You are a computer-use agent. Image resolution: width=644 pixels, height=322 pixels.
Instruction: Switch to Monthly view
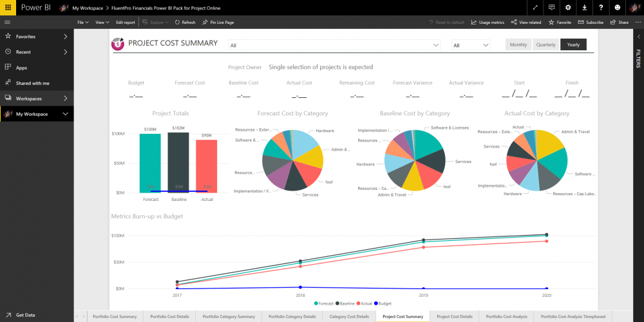[518, 44]
